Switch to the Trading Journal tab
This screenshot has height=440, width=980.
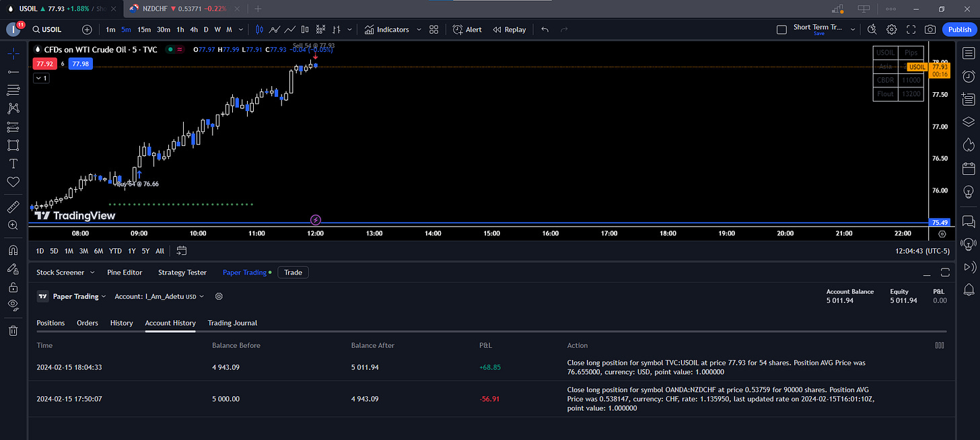(232, 323)
